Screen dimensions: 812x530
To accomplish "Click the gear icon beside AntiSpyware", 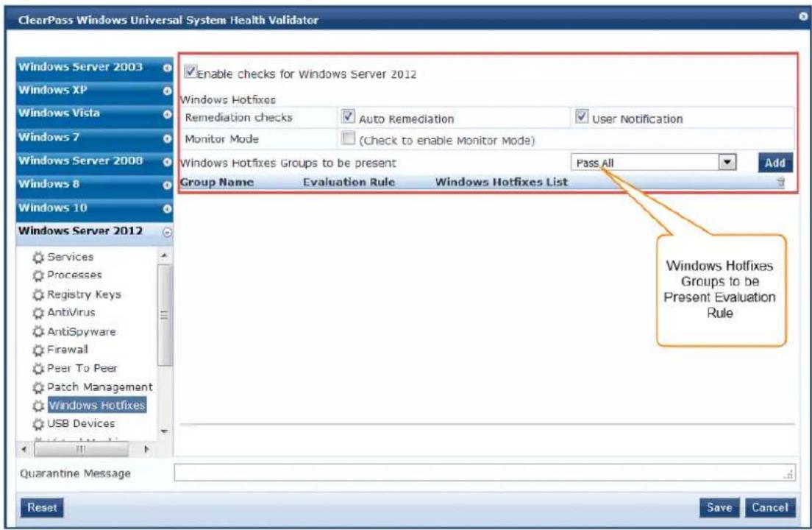I will [x=38, y=331].
